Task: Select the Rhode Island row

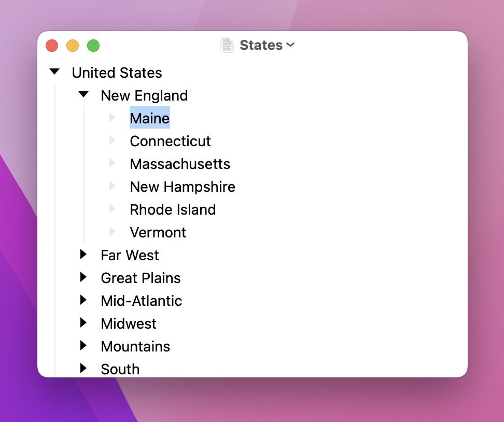Action: [173, 209]
